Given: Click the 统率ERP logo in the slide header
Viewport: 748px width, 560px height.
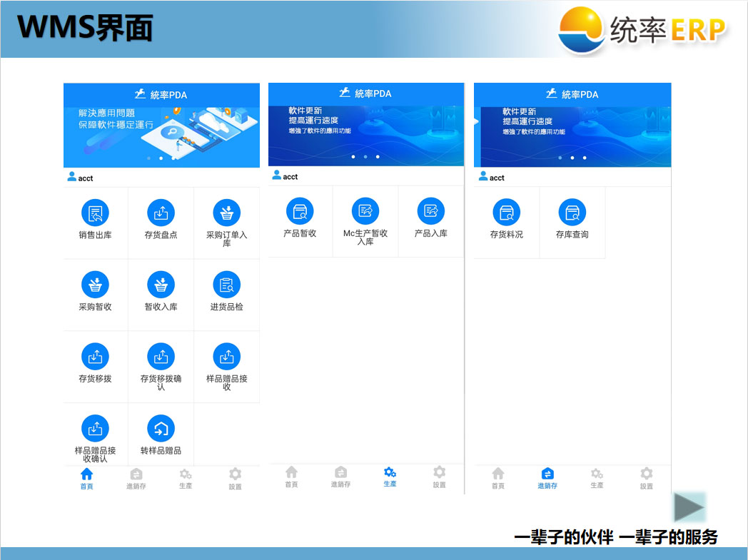Looking at the screenshot, I should click(642, 29).
